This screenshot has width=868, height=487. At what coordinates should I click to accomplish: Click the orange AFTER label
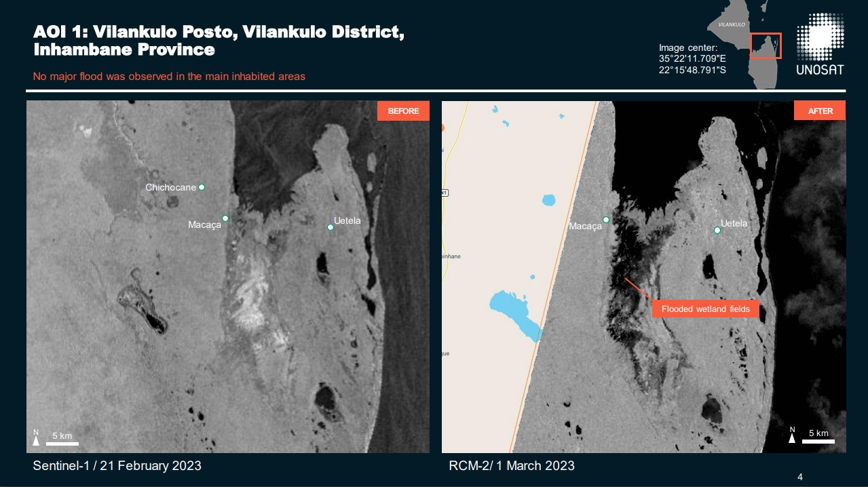pyautogui.click(x=820, y=111)
